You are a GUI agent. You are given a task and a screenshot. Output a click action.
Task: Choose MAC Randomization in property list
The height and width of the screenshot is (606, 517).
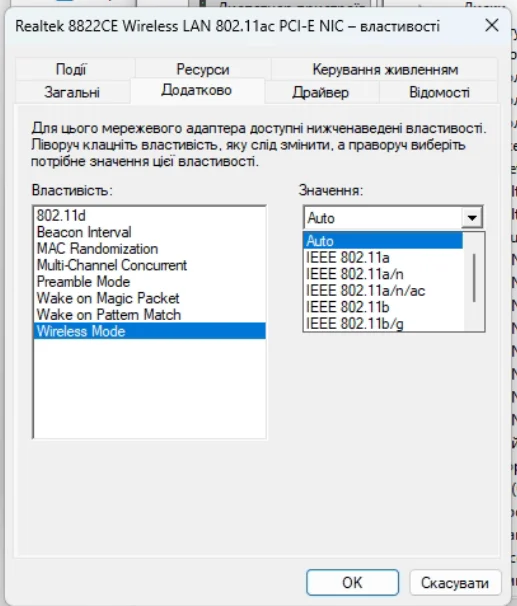tap(150, 249)
